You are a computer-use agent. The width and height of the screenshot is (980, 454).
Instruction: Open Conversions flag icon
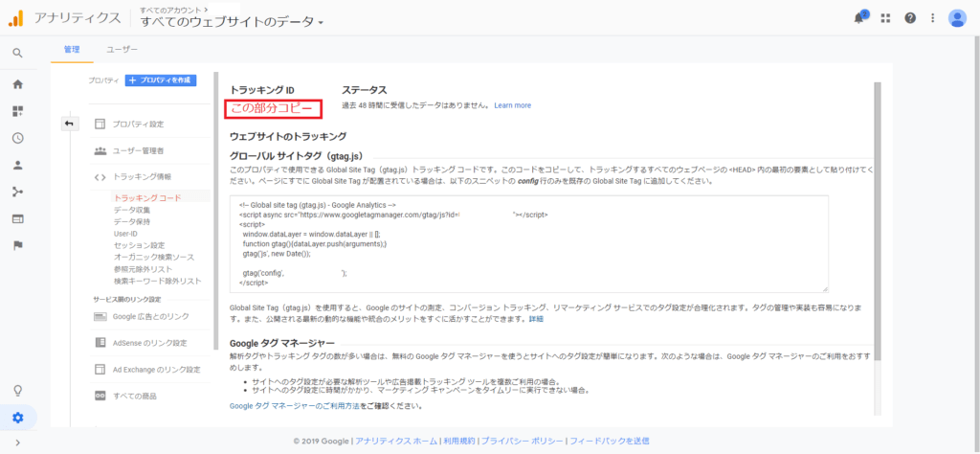pyautogui.click(x=17, y=245)
